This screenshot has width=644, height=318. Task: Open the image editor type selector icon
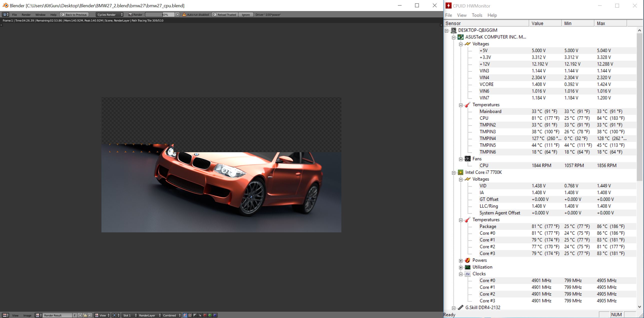pyautogui.click(x=5, y=315)
